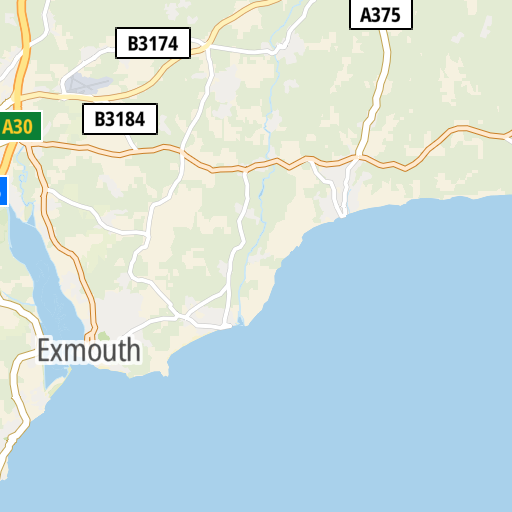
Task: Select the junction where A375 road meets orange road
Action: click(x=359, y=156)
